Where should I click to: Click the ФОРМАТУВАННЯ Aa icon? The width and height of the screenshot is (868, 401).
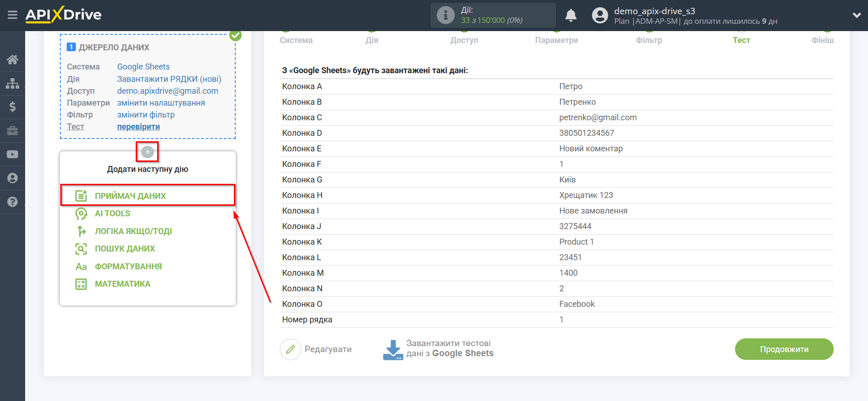(x=81, y=267)
